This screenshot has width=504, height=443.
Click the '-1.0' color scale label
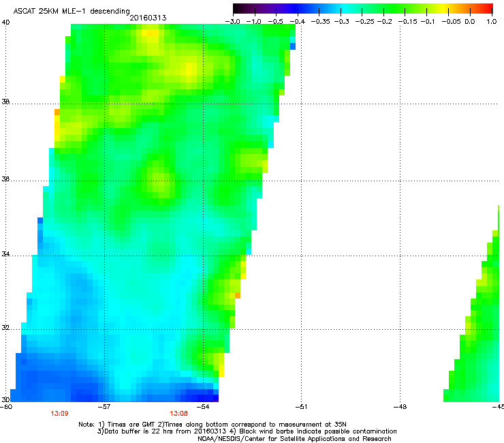tap(254, 22)
